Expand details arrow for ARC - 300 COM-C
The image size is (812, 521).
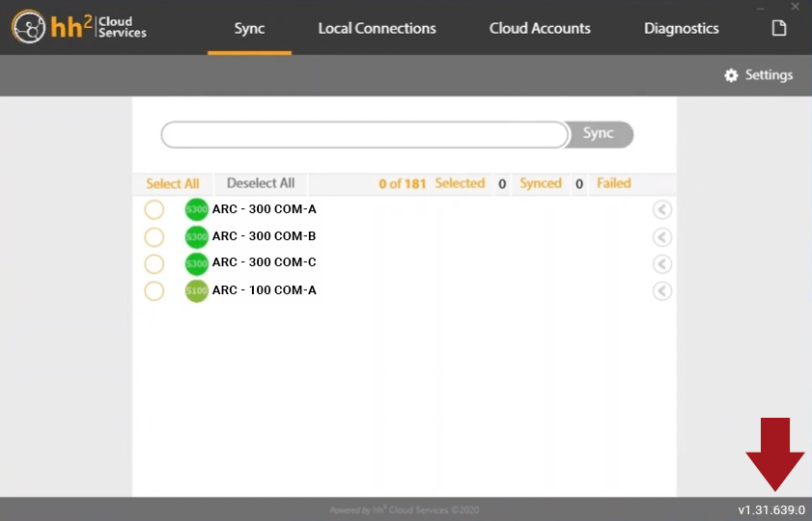661,263
